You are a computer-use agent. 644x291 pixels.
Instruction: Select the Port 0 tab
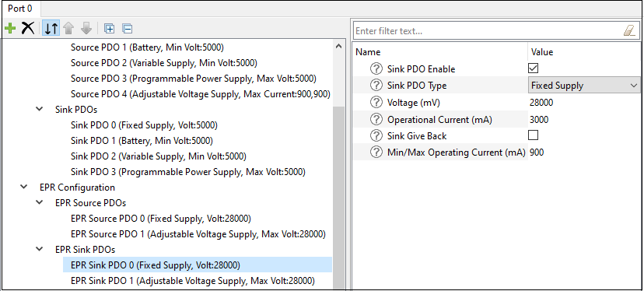click(x=20, y=9)
